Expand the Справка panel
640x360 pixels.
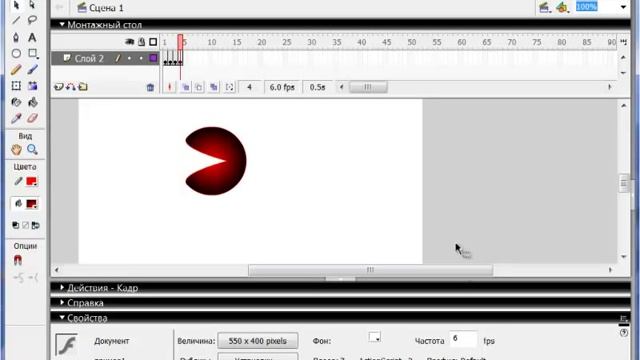point(62,302)
